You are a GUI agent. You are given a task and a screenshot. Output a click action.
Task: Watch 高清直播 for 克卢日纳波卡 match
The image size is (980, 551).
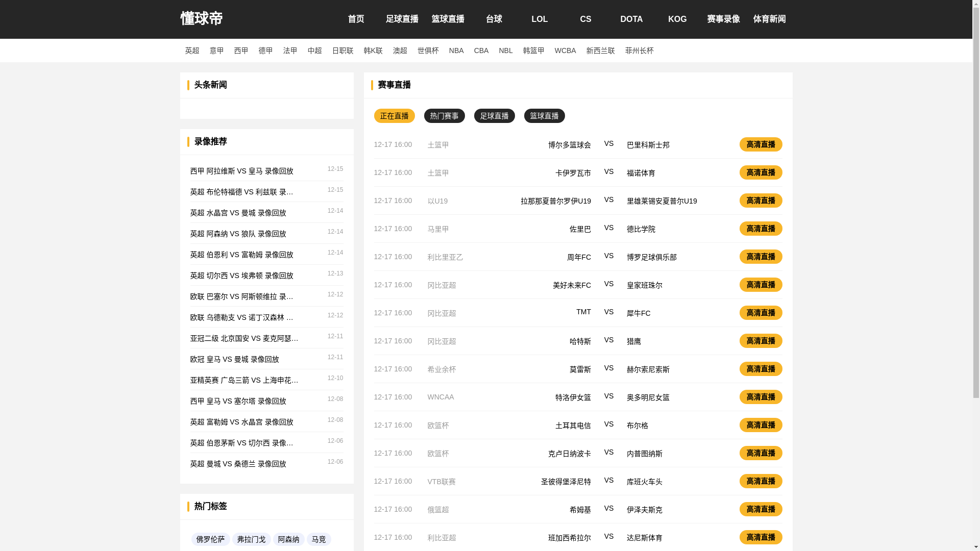click(x=761, y=453)
